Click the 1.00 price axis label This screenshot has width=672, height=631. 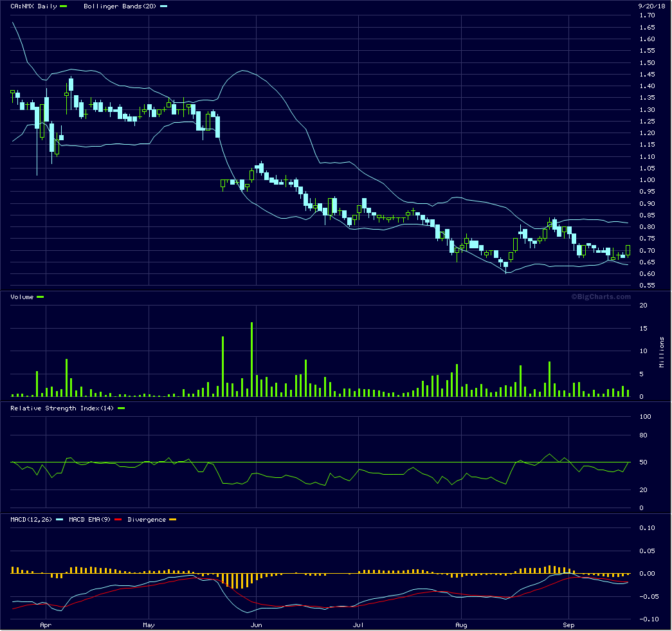coord(647,180)
